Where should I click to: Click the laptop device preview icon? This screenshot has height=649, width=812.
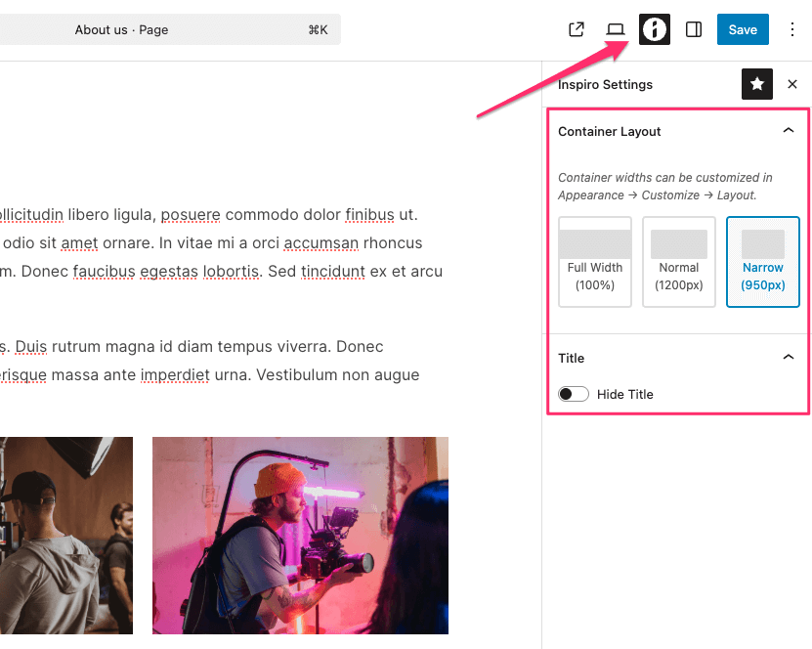coord(616,29)
